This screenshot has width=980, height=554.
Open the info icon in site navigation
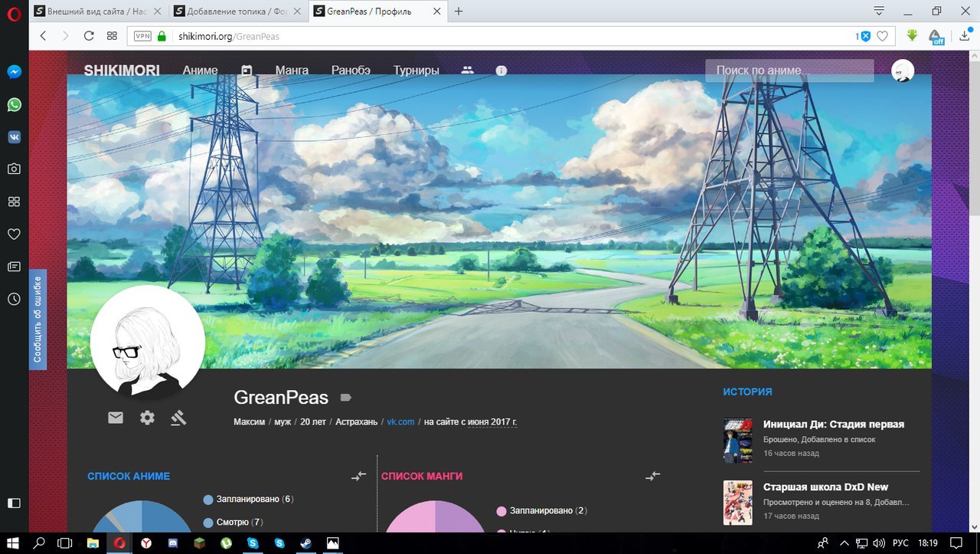[x=501, y=70]
